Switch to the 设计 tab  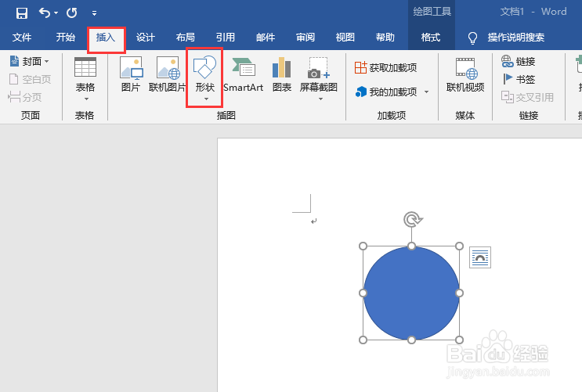(146, 37)
